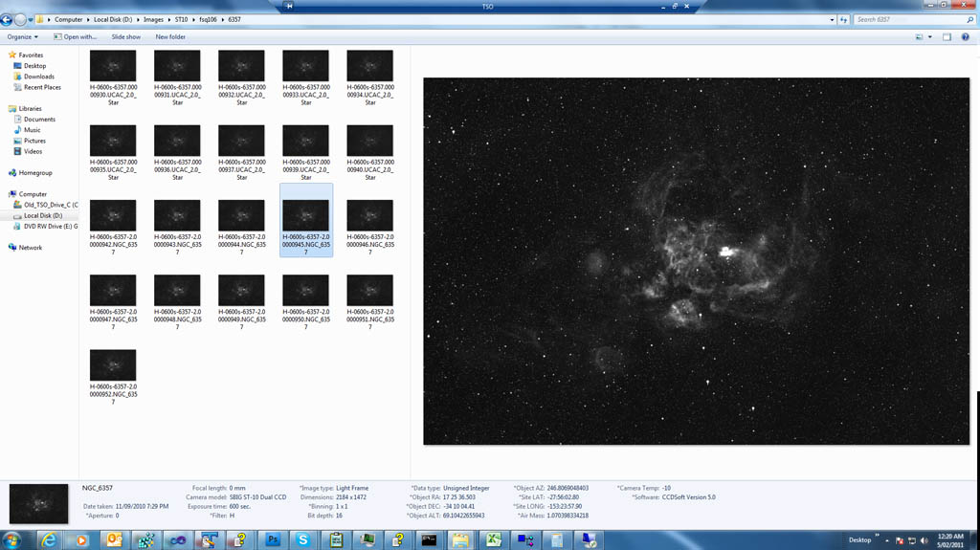
Task: Click the Get help question mark icon
Action: tap(967, 37)
